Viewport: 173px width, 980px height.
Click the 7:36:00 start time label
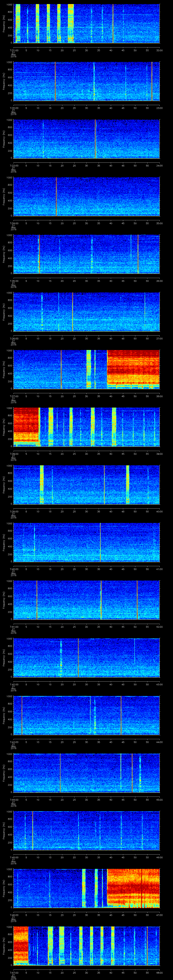pos(14,339)
